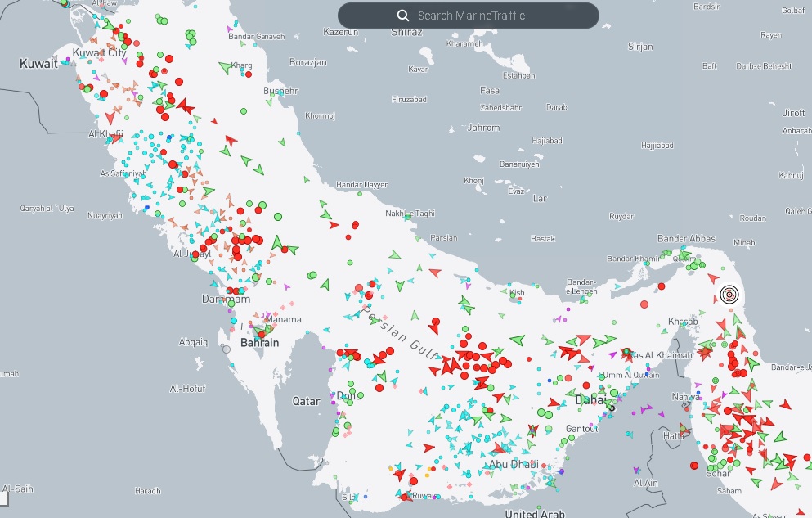Click the Jahrom map label
The image size is (812, 518).
[483, 128]
